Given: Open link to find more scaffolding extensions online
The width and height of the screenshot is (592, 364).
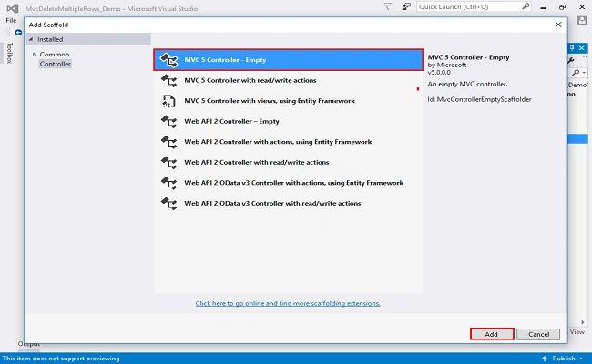Looking at the screenshot, I should (x=288, y=303).
